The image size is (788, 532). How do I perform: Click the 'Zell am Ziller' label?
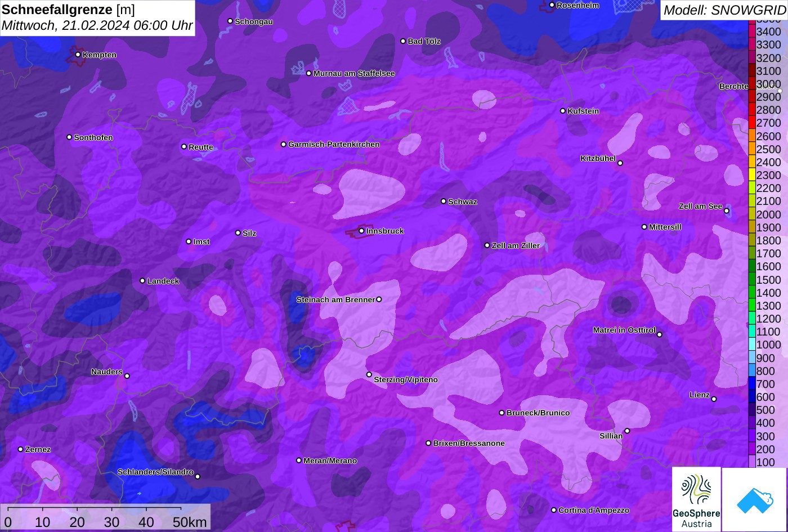coord(516,245)
